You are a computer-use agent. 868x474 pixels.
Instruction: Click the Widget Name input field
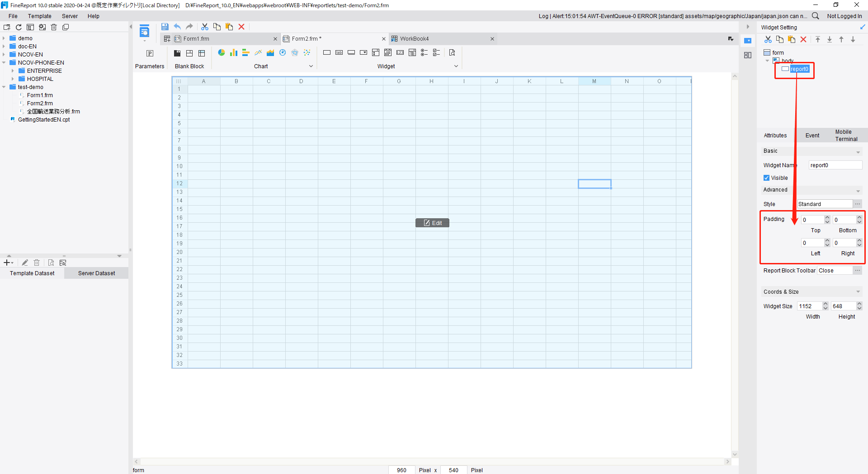click(835, 165)
